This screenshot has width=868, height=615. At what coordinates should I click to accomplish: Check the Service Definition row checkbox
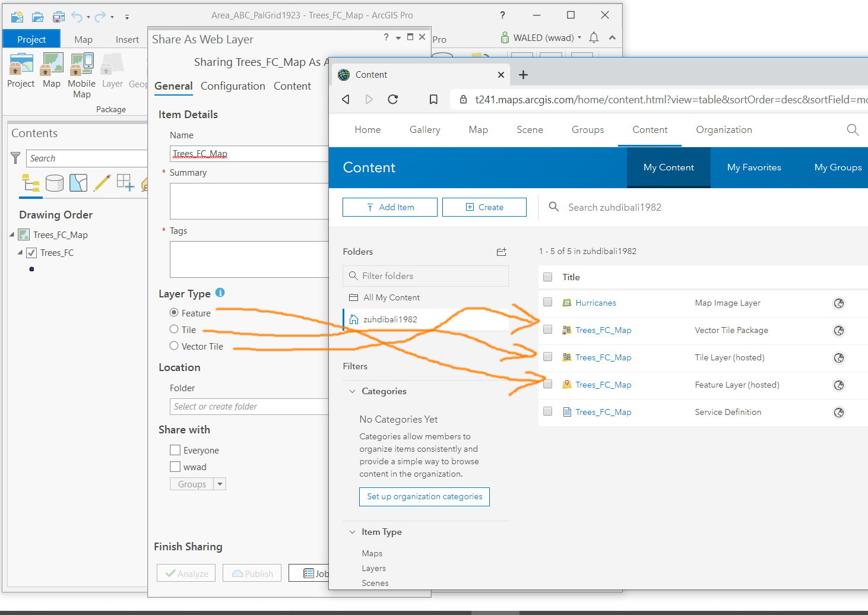tap(548, 411)
